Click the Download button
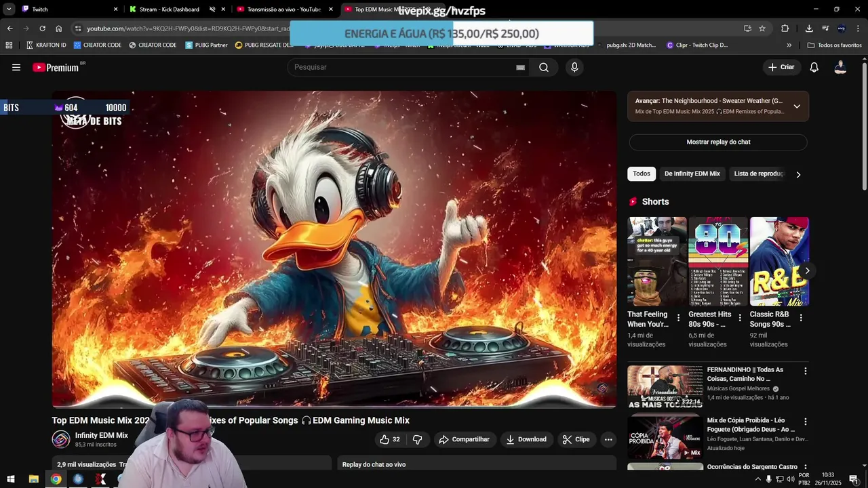The image size is (868, 488). tap(526, 439)
